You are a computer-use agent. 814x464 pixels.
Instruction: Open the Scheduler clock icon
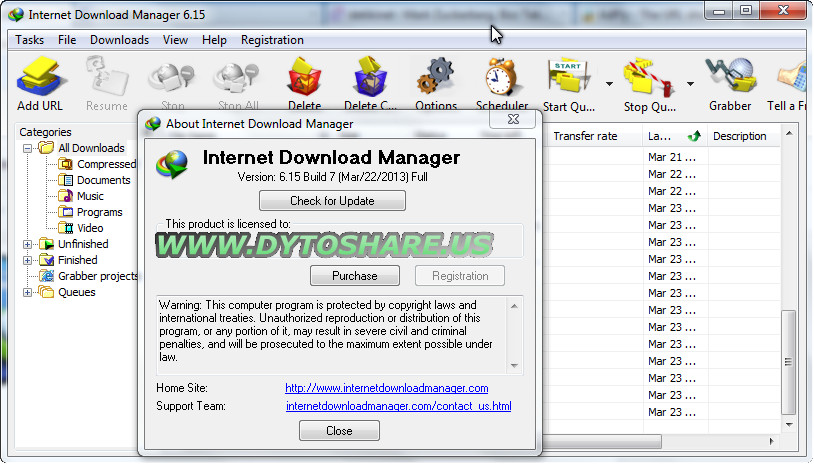501,78
